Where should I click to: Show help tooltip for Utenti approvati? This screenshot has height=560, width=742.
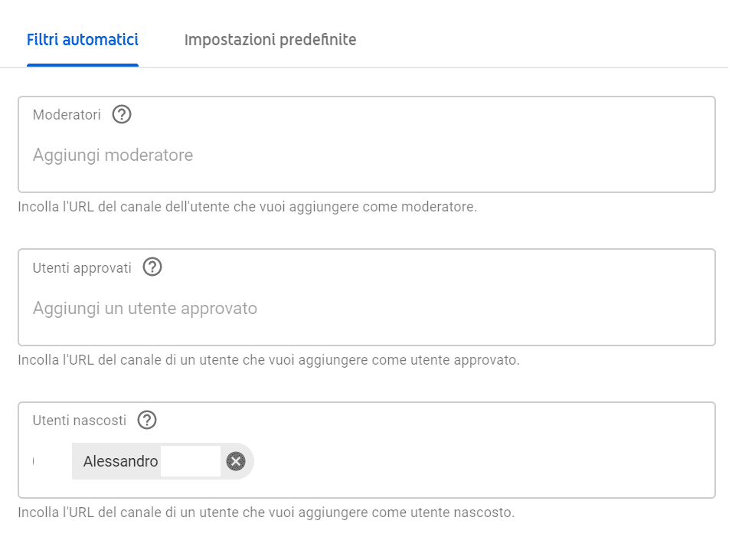pos(152,267)
